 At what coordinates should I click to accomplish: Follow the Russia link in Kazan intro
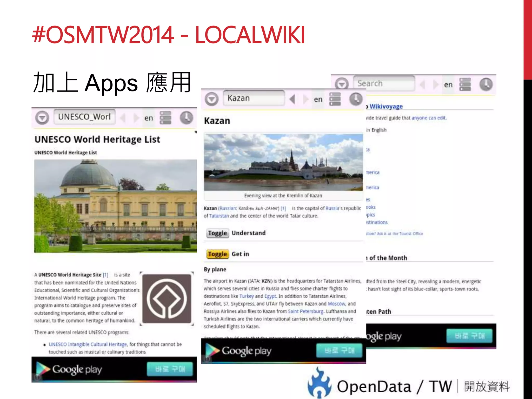coord(332,208)
